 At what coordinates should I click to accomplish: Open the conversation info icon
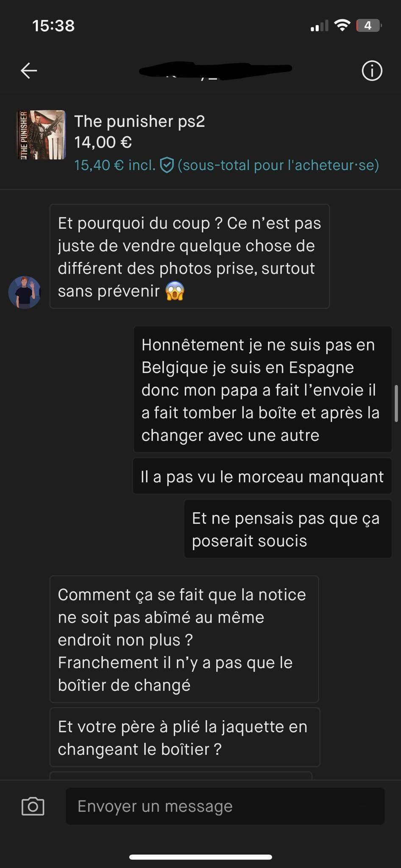tap(372, 70)
